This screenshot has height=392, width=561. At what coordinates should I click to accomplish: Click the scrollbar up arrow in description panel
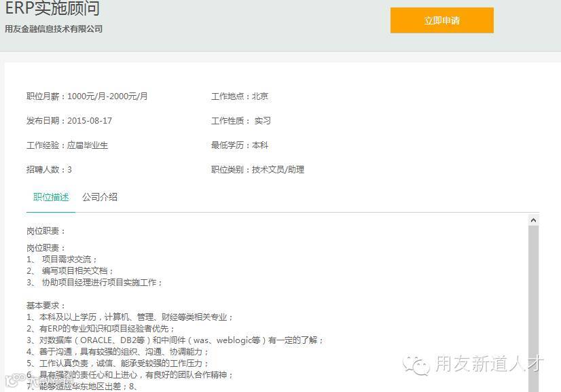(533, 221)
